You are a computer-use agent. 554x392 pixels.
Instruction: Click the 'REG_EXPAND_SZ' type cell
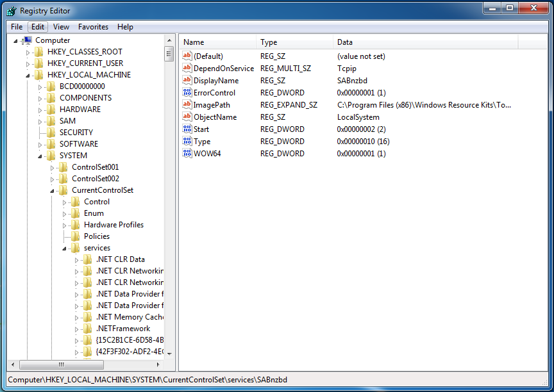[x=289, y=105]
